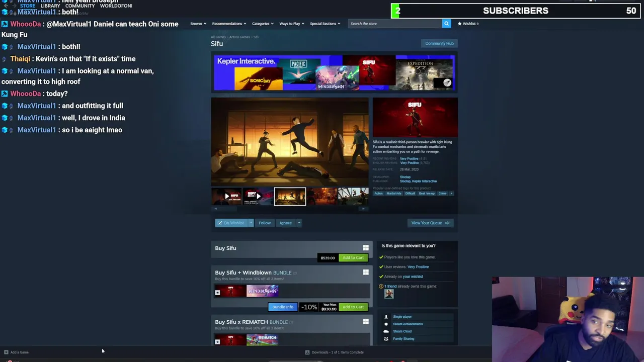
Task: Click the your wishlist link
Action: 413,277
